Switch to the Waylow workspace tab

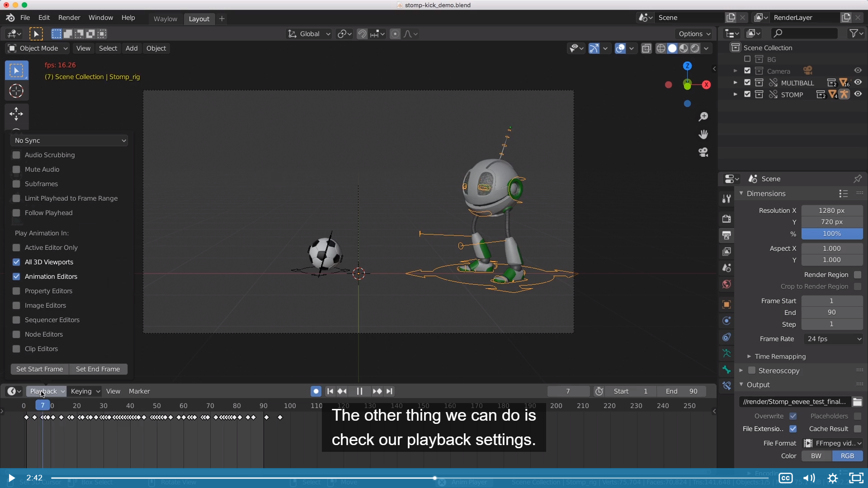(x=165, y=19)
